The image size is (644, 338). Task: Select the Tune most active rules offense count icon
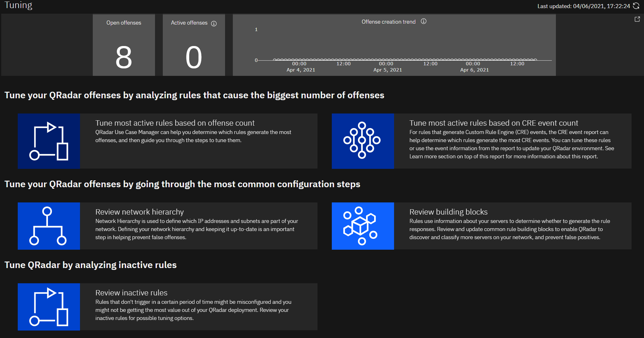pyautogui.click(x=49, y=141)
